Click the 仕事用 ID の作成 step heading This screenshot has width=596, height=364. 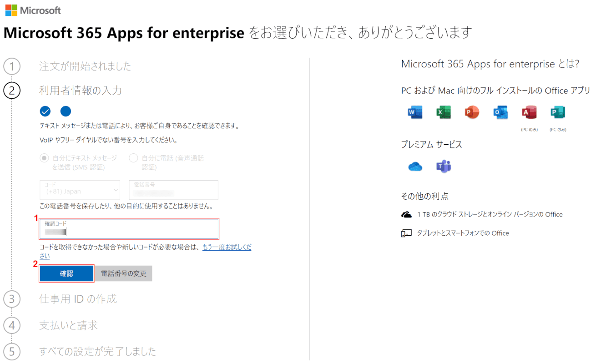pyautogui.click(x=78, y=299)
